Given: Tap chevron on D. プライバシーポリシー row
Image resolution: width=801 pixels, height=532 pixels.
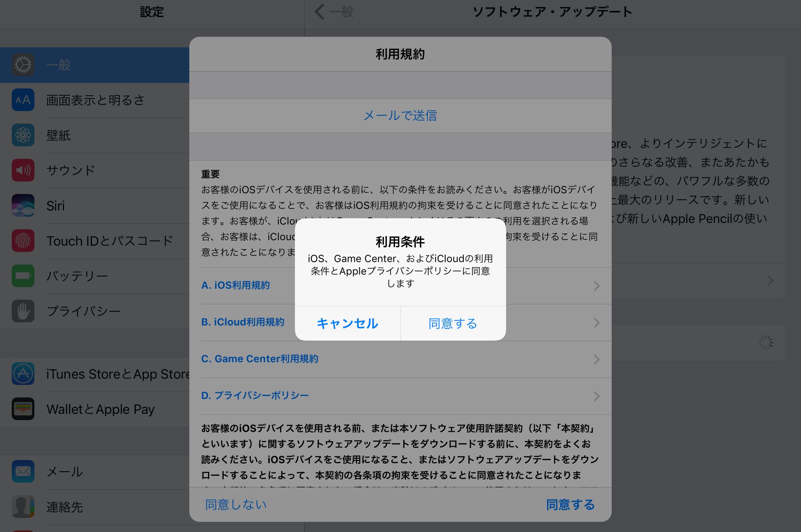Looking at the screenshot, I should [x=596, y=396].
